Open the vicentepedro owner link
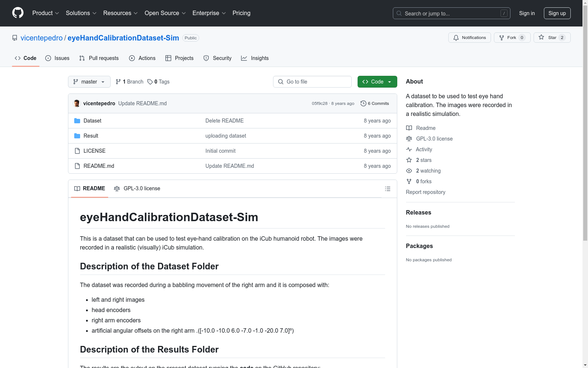 click(42, 38)
